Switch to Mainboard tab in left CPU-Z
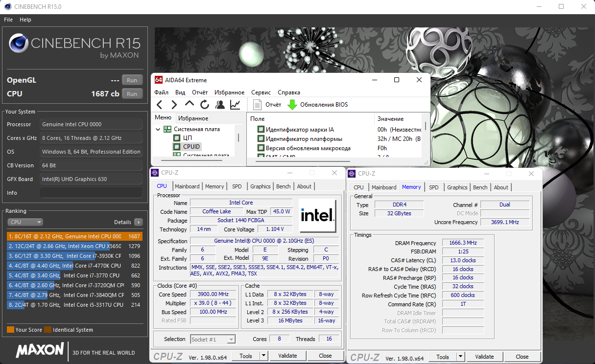The width and height of the screenshot is (595, 364). [x=187, y=186]
